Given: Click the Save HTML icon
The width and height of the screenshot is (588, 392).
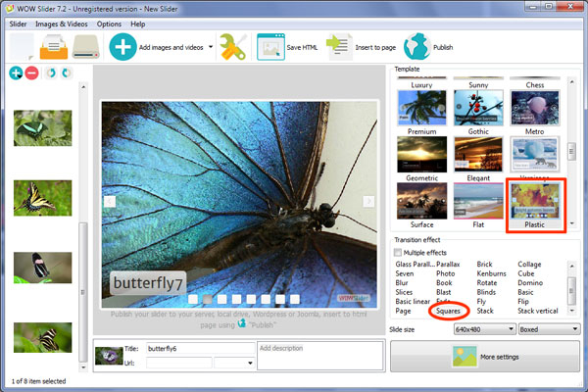Looking at the screenshot, I should [x=270, y=47].
